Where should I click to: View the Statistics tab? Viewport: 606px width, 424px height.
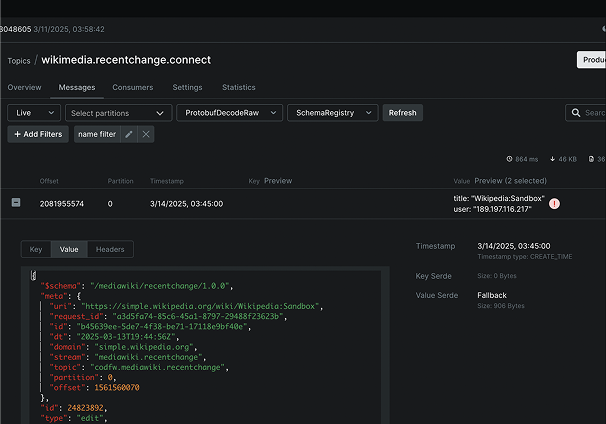pyautogui.click(x=238, y=88)
